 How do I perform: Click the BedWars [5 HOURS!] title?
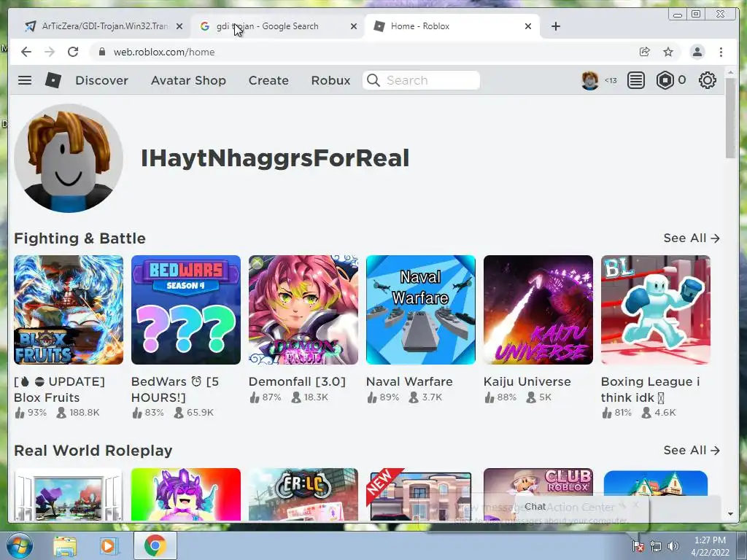click(175, 389)
